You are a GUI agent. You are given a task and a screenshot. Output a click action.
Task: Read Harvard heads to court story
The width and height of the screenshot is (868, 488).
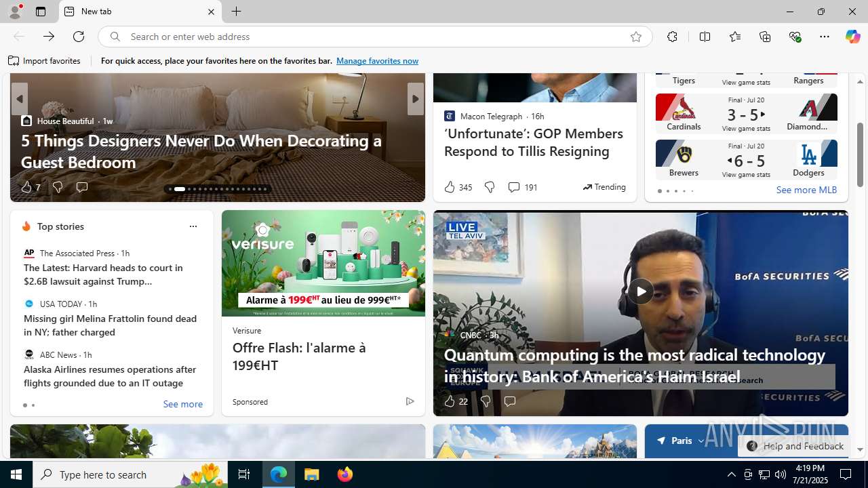(x=103, y=274)
